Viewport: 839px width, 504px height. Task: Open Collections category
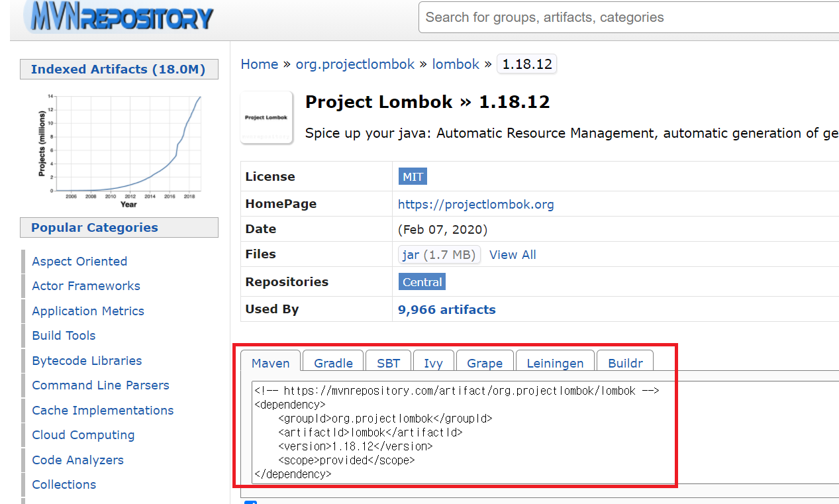click(64, 485)
